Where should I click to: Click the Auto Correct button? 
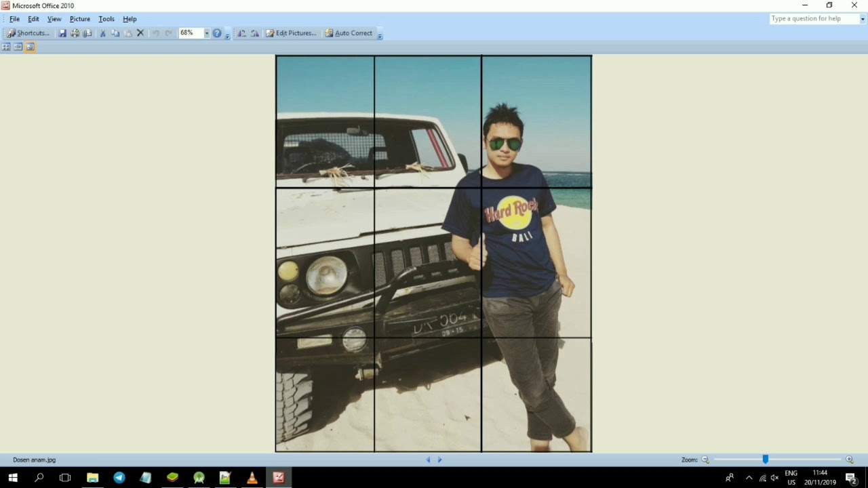click(x=349, y=33)
